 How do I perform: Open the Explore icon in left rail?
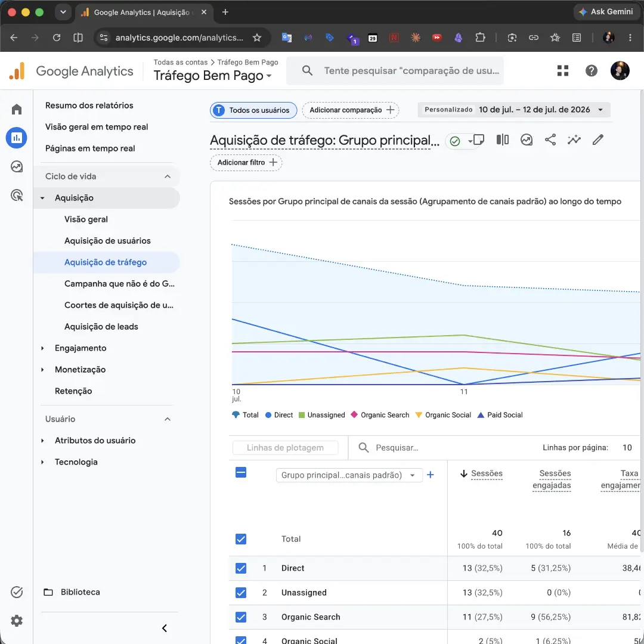(17, 166)
